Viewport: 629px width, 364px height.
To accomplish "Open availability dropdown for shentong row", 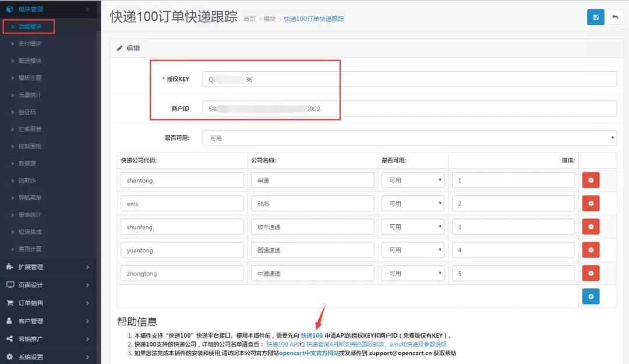I will pos(413,180).
